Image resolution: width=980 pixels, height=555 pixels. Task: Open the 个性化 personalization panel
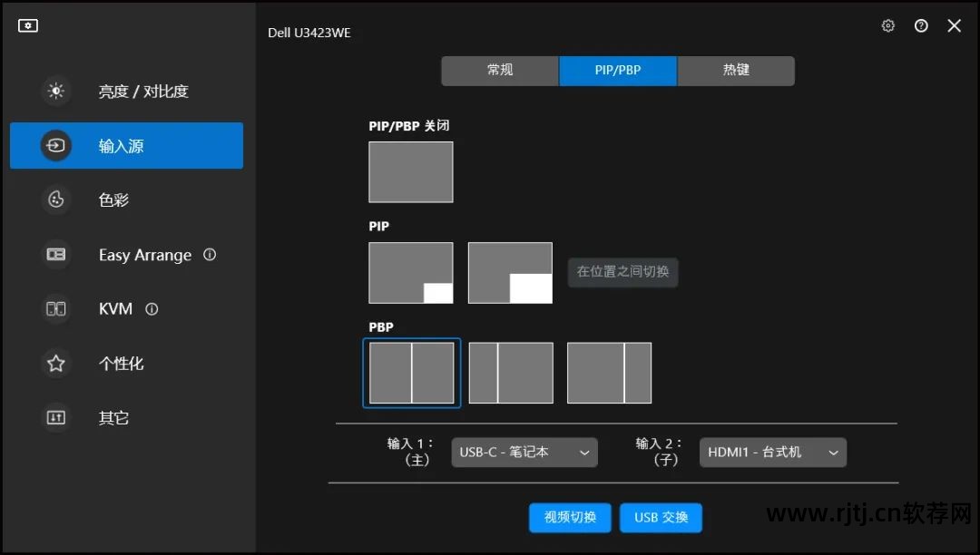pyautogui.click(x=55, y=363)
